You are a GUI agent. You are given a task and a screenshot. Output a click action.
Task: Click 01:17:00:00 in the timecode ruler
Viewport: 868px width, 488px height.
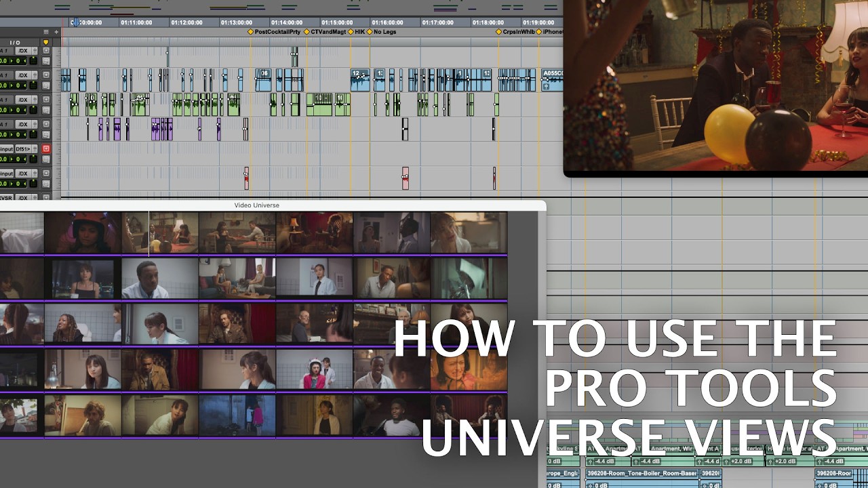438,22
